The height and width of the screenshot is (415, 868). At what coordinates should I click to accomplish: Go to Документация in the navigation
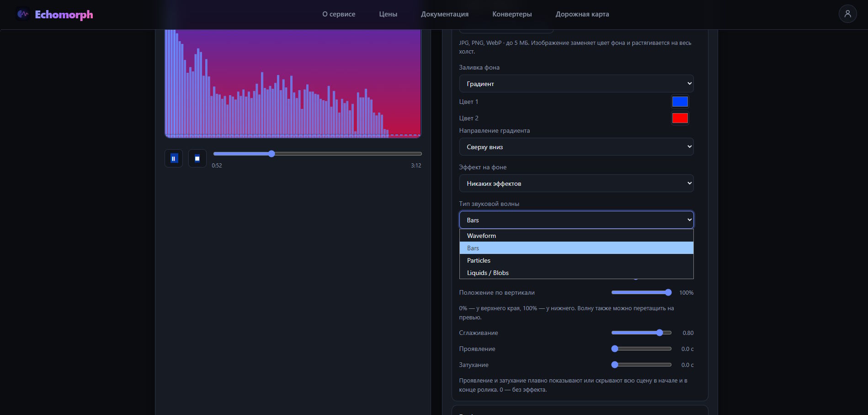pos(445,14)
